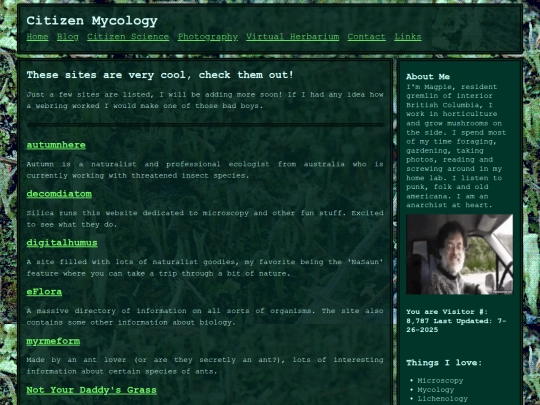This screenshot has width=540, height=405.
Task: Click the intro paragraph about a webring
Action: (205, 100)
